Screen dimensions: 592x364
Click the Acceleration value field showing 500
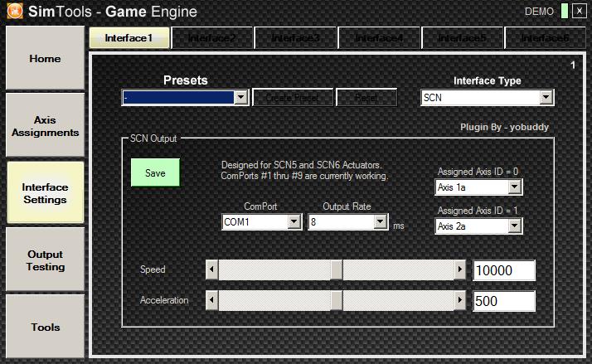(x=504, y=301)
